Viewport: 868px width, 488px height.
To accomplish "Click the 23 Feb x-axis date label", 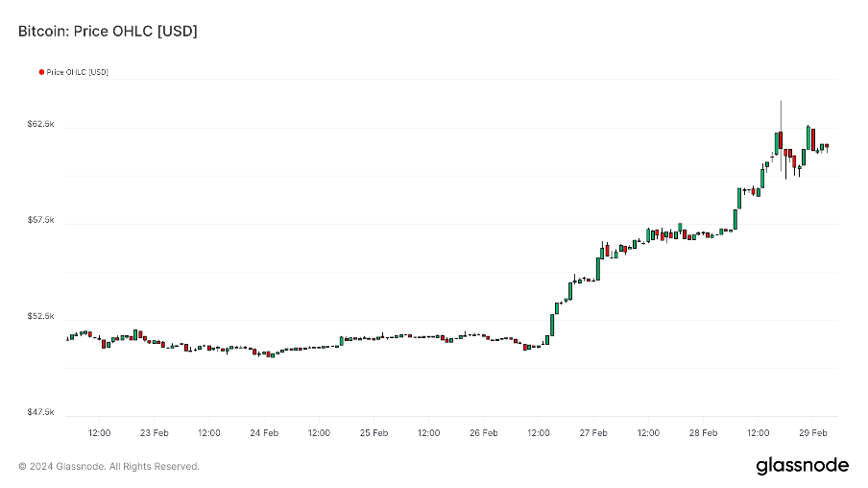I will tap(154, 432).
